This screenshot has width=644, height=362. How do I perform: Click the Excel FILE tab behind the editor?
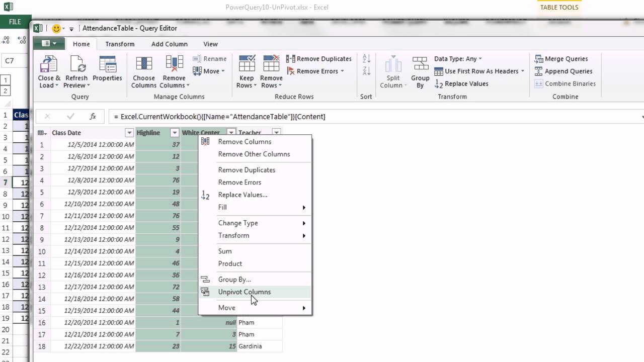coord(15,22)
